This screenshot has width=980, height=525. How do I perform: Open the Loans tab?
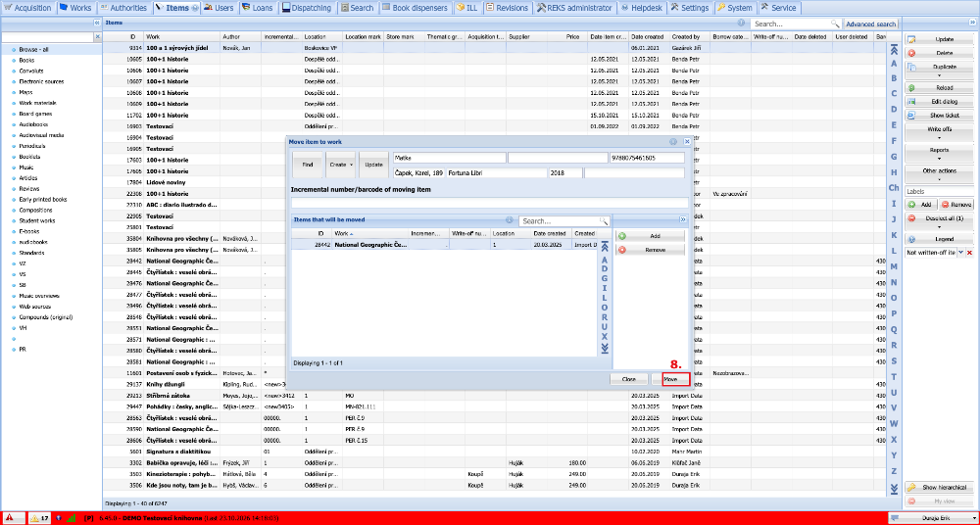(x=257, y=8)
